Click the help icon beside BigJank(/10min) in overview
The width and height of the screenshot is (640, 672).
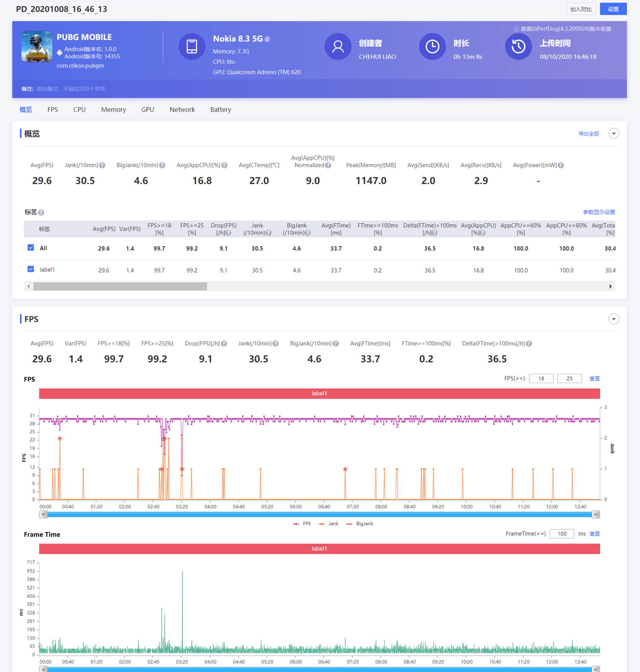coord(163,165)
